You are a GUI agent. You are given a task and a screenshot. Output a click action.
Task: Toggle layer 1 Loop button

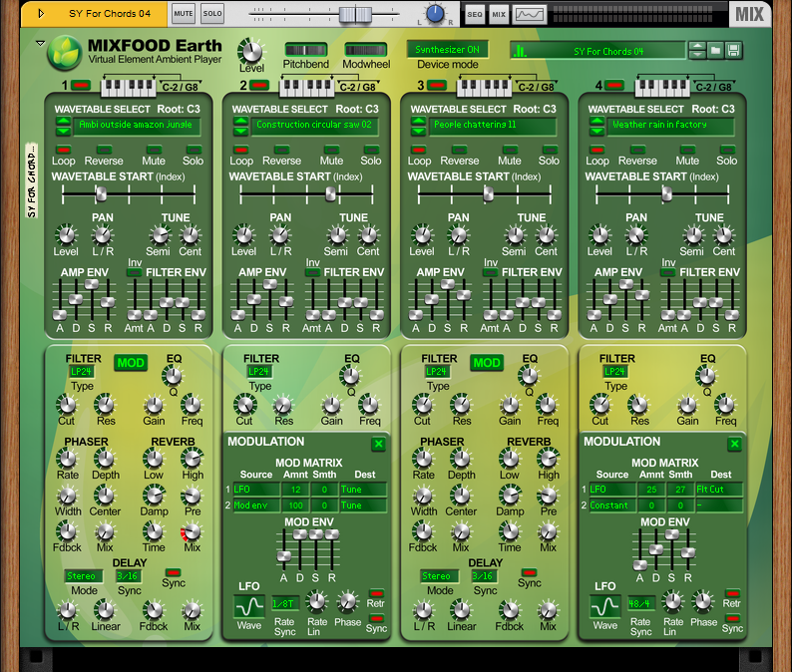(x=64, y=150)
